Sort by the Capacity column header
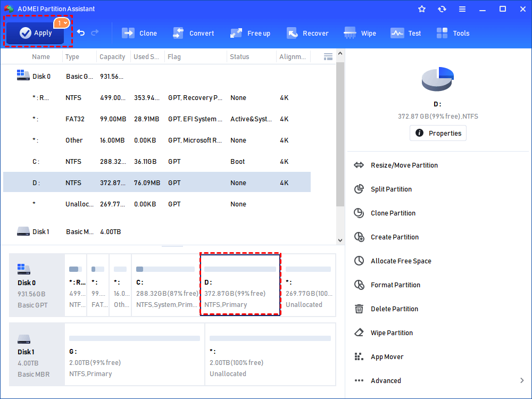This screenshot has height=399, width=532. pyautogui.click(x=112, y=57)
